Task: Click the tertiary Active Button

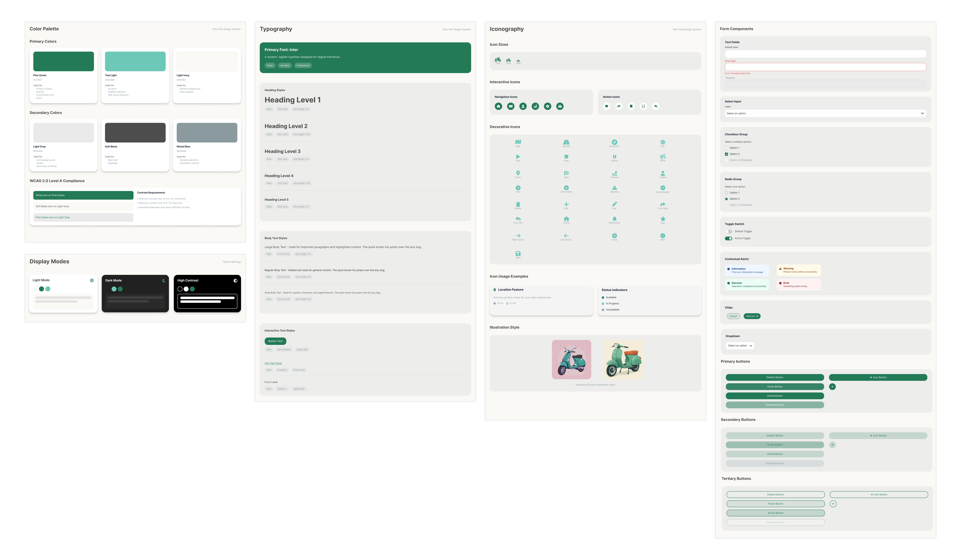Action: 776,513
